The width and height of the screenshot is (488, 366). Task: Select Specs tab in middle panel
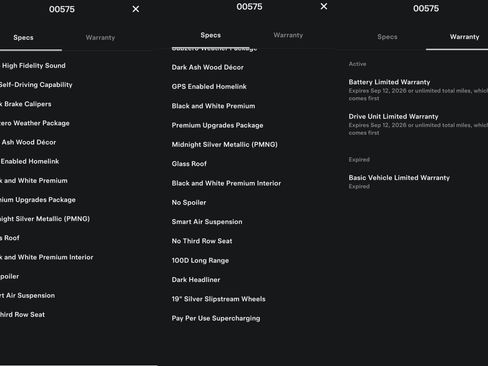coord(211,35)
